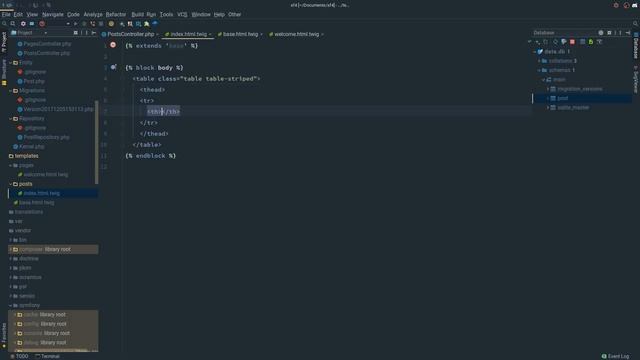Open the TODO tool window button
This screenshot has height=360, width=640.
coord(19,356)
